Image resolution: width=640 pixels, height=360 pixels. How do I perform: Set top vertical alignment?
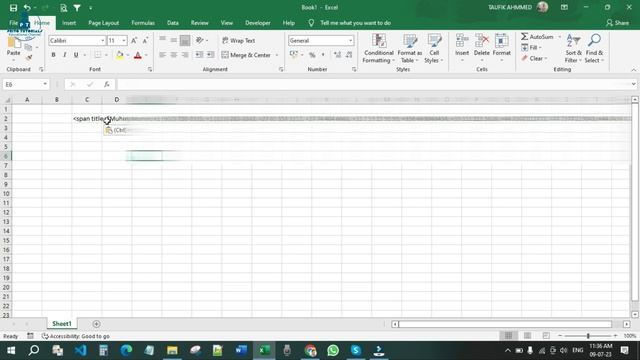point(162,40)
